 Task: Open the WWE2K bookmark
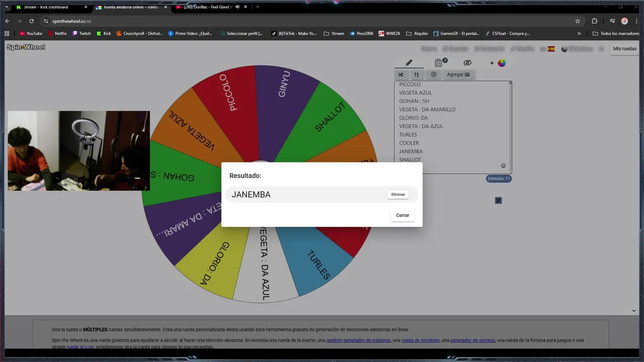coord(389,34)
